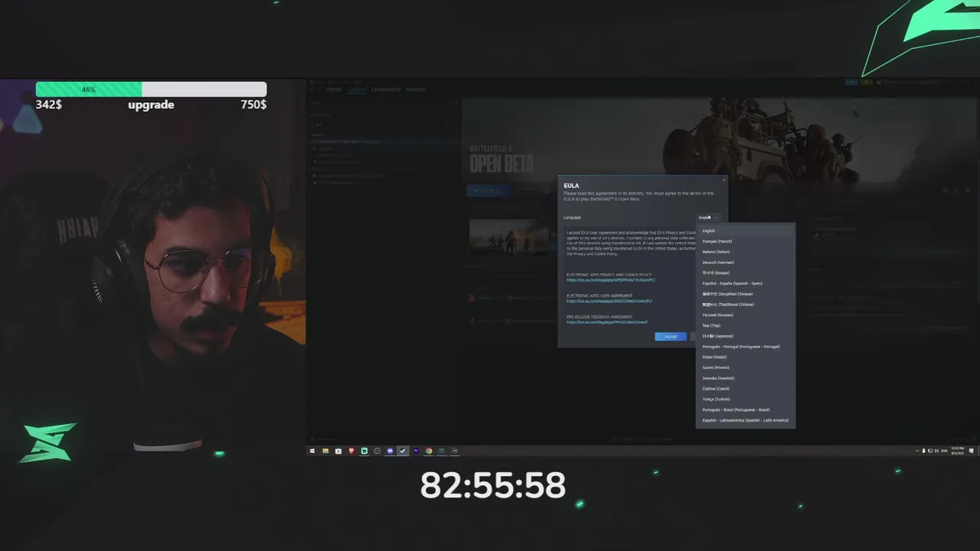Pick the Japanese language option
This screenshot has height=551, width=980.
tap(745, 336)
